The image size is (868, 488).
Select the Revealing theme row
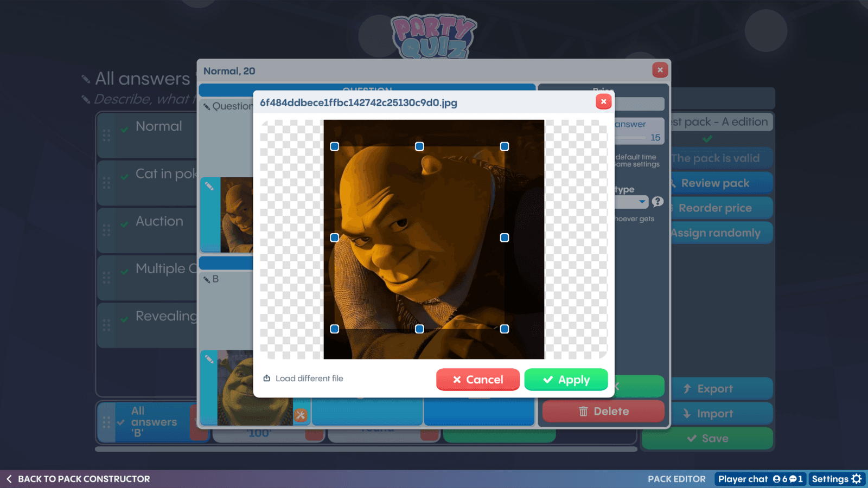148,325
